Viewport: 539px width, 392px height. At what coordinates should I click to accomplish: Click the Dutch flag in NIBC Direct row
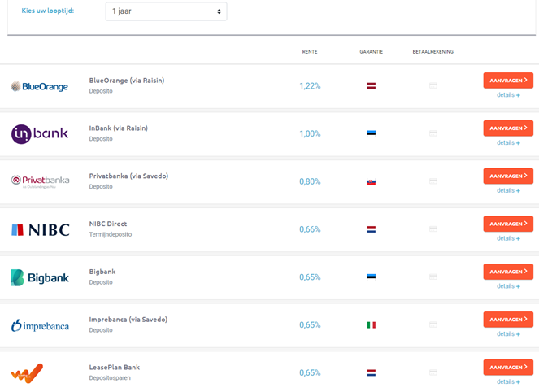[x=372, y=229]
